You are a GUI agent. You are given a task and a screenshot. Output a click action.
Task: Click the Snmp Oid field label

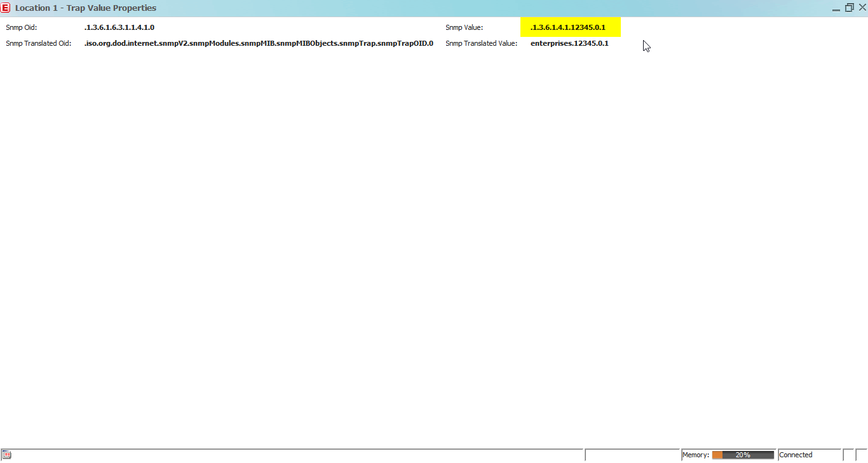click(20, 27)
